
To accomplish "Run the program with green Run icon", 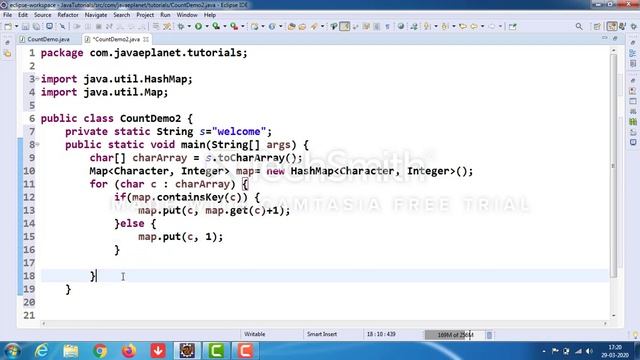I will coord(198,27).
